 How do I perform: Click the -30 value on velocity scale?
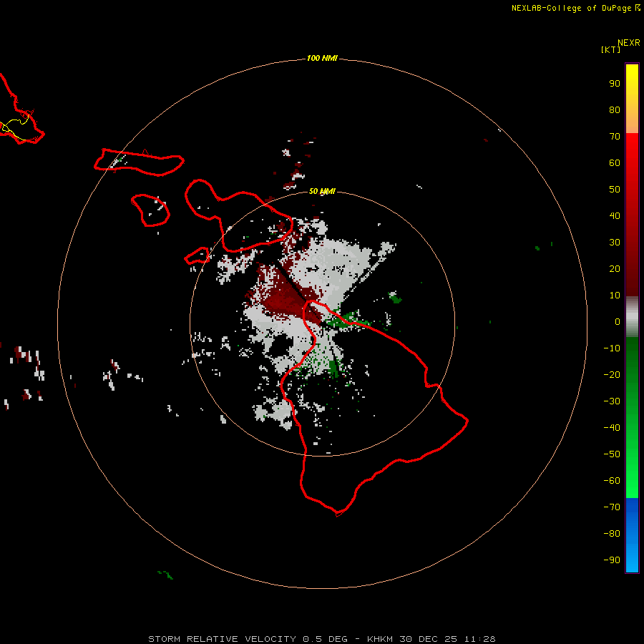click(612, 401)
